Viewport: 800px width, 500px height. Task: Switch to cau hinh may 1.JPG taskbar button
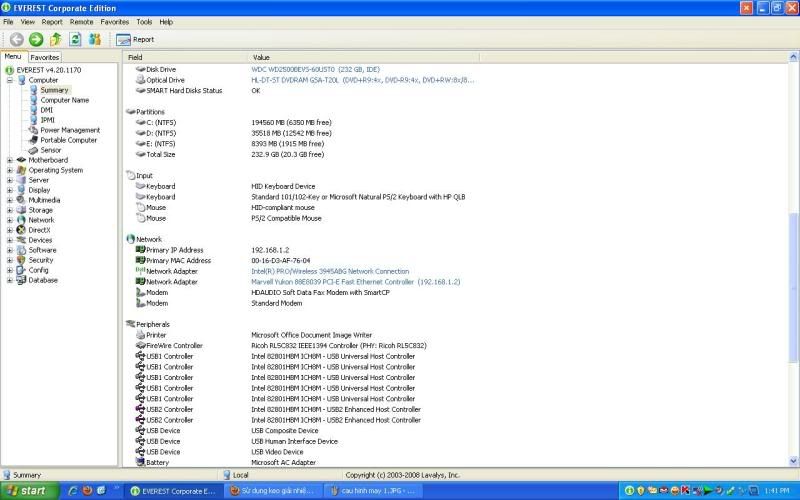pos(373,491)
